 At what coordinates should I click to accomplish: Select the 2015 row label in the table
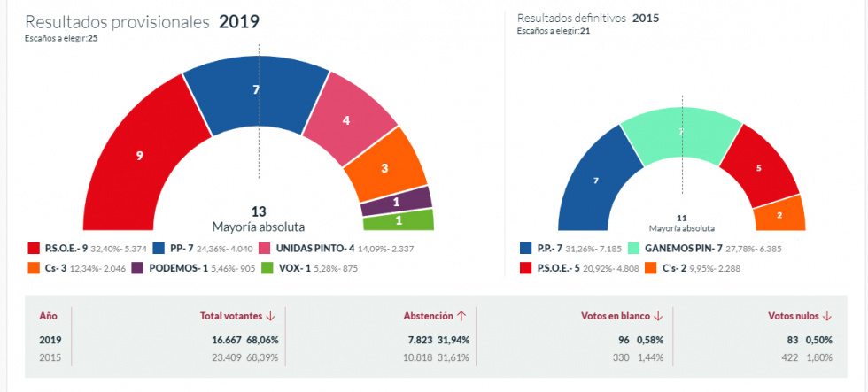click(51, 357)
